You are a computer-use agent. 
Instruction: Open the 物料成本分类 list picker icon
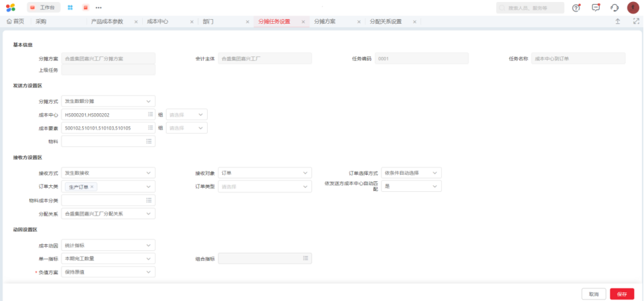click(x=148, y=200)
